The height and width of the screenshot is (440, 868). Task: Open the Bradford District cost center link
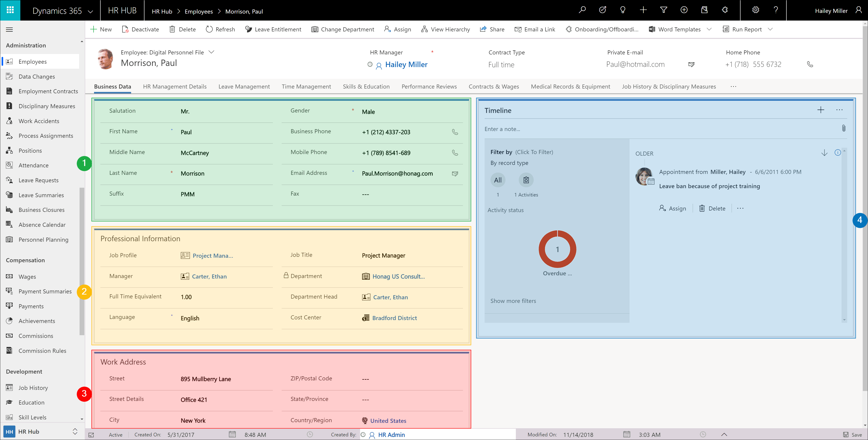coord(394,318)
